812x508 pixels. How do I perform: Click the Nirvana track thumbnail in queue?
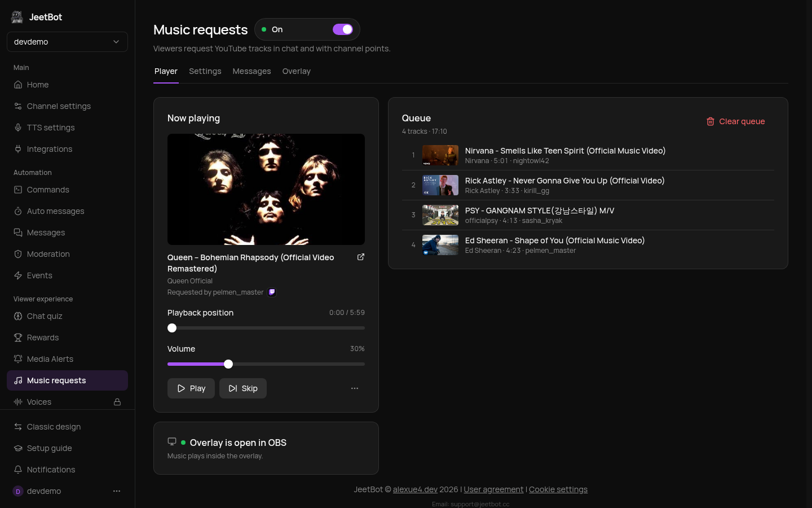pos(440,155)
